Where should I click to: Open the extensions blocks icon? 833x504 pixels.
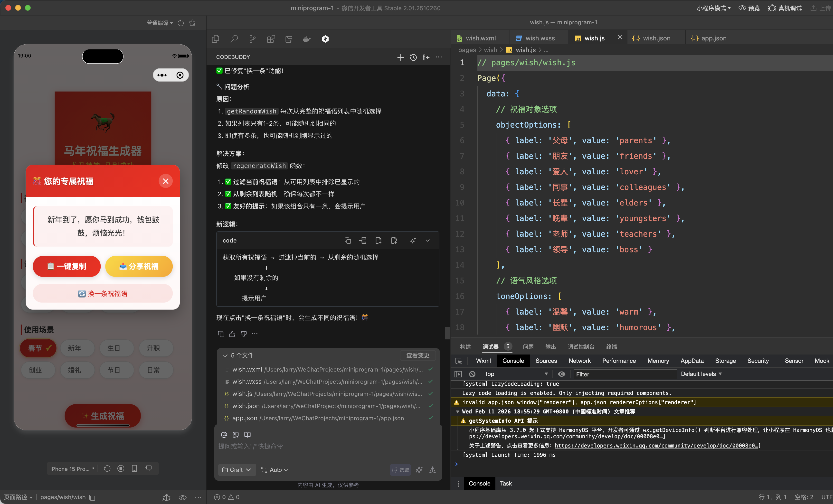271,39
